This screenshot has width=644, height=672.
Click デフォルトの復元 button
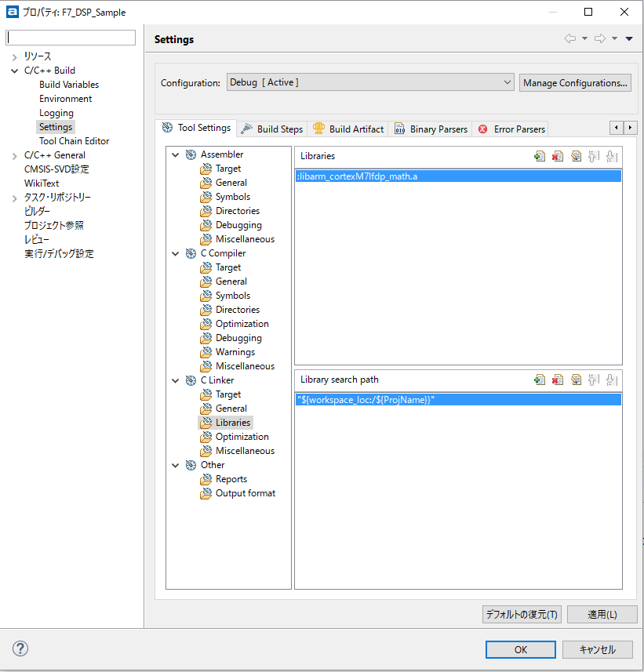click(522, 615)
